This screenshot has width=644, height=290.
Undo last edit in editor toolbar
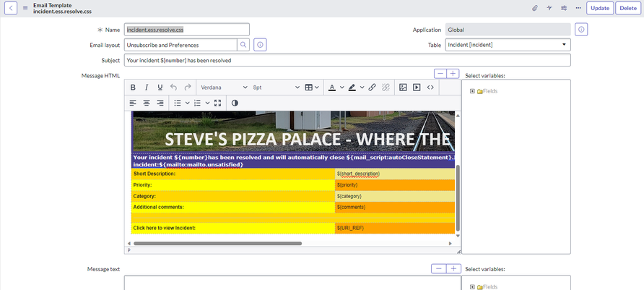pyautogui.click(x=174, y=88)
